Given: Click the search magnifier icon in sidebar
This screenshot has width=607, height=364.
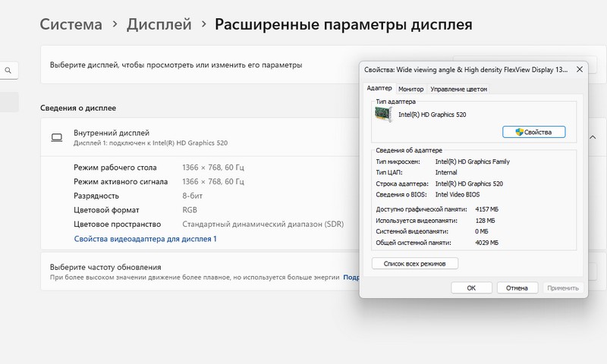Looking at the screenshot, I should [8, 71].
